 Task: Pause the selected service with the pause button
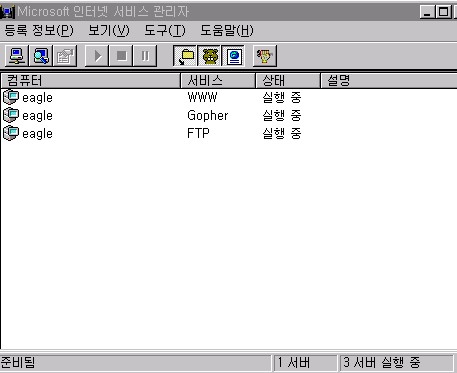pyautogui.click(x=145, y=56)
